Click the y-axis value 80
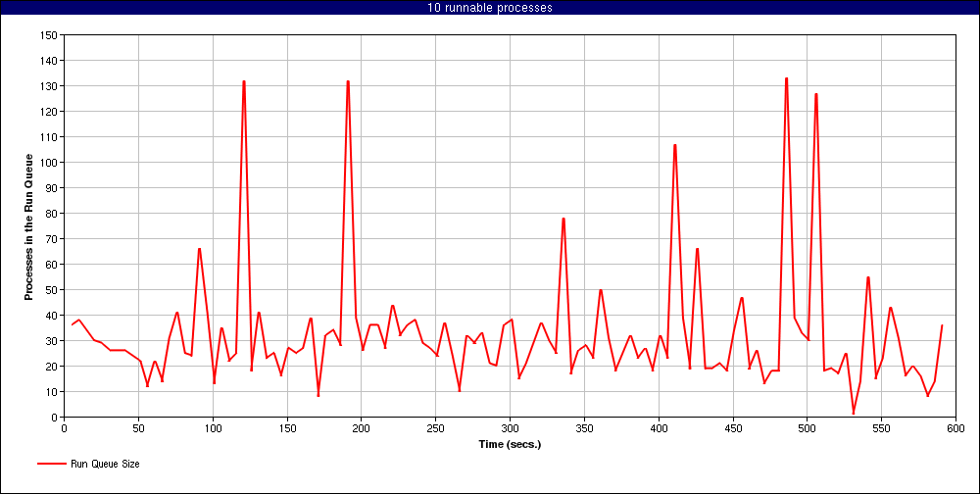Viewport: 980px width, 494px height. pyautogui.click(x=51, y=214)
